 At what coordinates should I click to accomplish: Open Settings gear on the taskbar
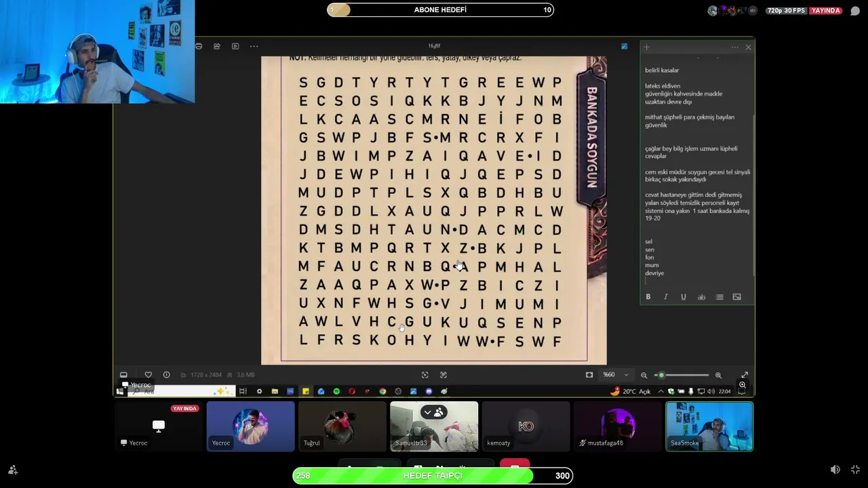tap(259, 391)
